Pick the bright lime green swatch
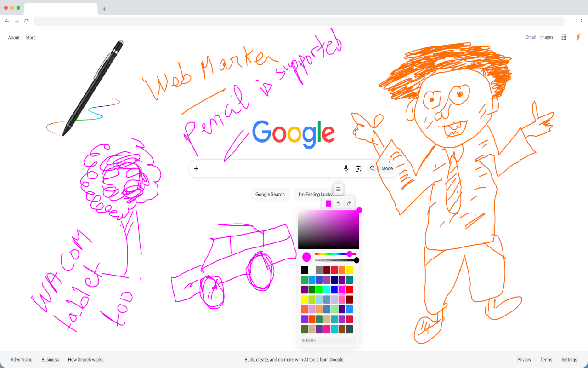 point(319,289)
